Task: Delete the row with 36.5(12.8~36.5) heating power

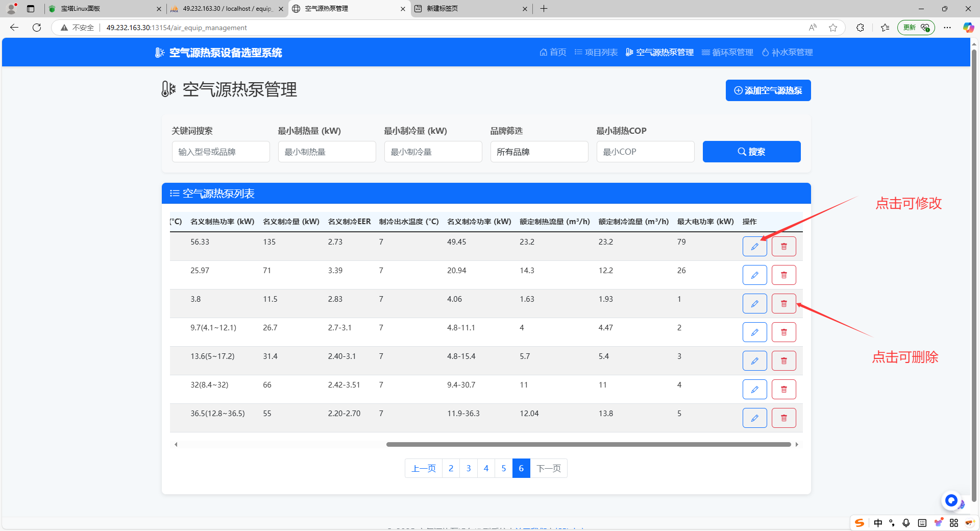Action: pyautogui.click(x=783, y=418)
